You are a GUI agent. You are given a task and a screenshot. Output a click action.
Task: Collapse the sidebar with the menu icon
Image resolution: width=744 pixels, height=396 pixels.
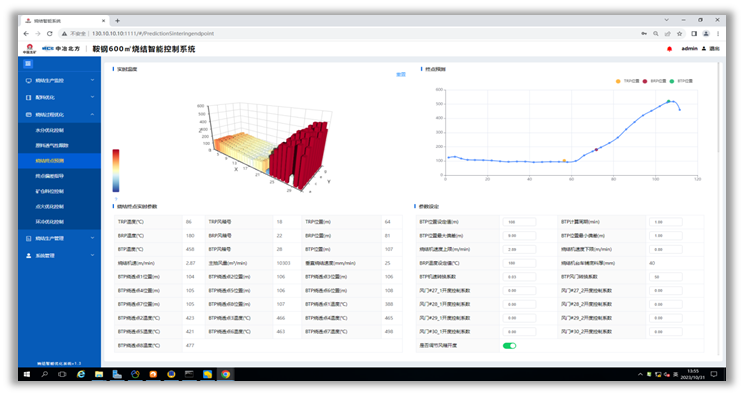28,64
